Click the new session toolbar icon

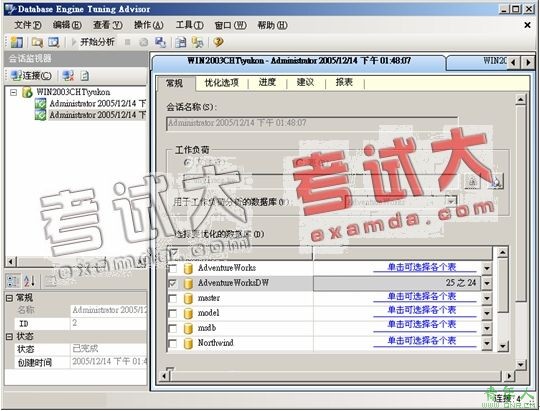click(x=17, y=42)
